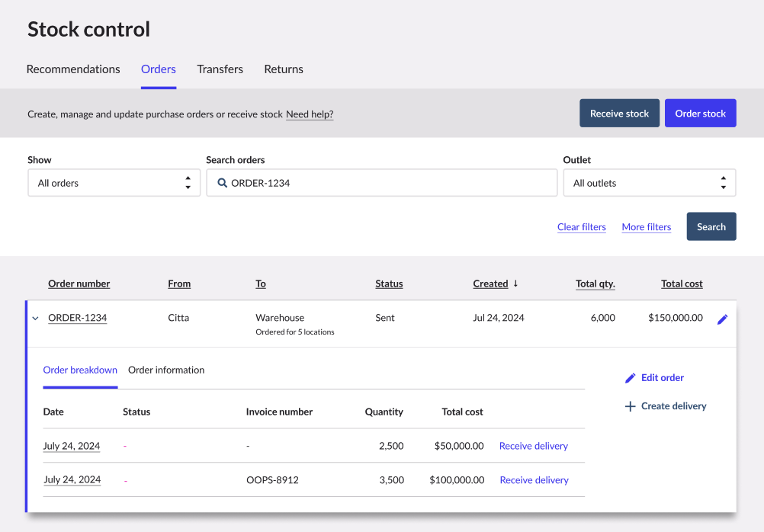Switch to Order information tab
Viewport: 764px width, 532px height.
click(166, 370)
